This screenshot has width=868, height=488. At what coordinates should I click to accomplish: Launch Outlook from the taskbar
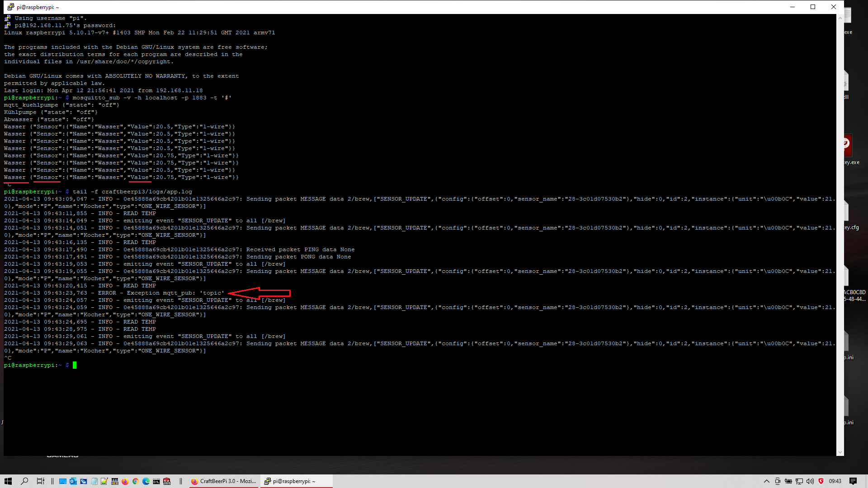click(x=73, y=481)
